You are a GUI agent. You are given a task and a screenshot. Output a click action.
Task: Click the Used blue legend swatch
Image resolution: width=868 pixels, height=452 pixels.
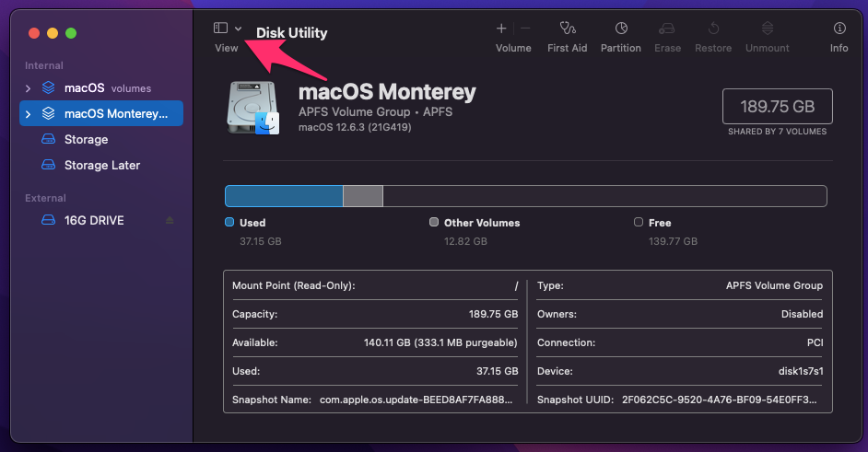pyautogui.click(x=229, y=222)
